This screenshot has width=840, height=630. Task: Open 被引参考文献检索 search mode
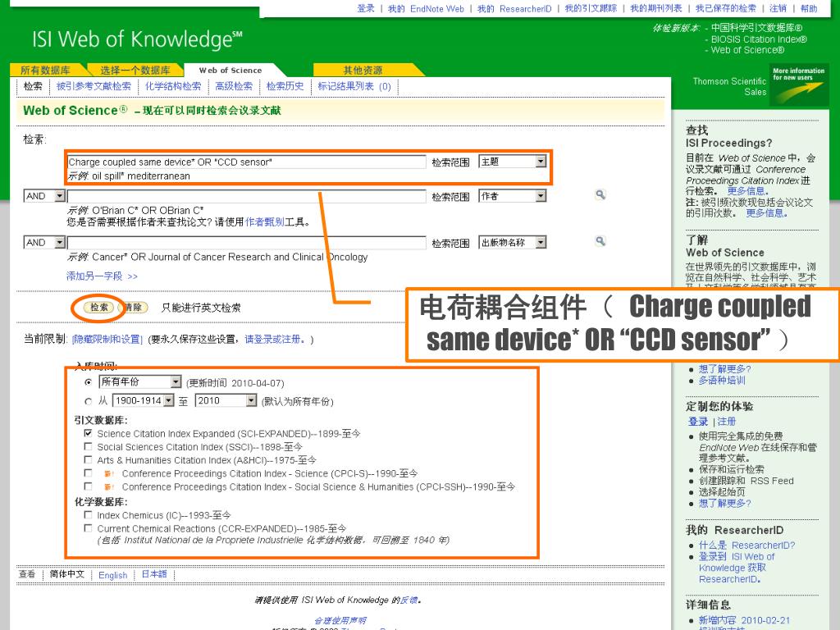click(x=94, y=86)
